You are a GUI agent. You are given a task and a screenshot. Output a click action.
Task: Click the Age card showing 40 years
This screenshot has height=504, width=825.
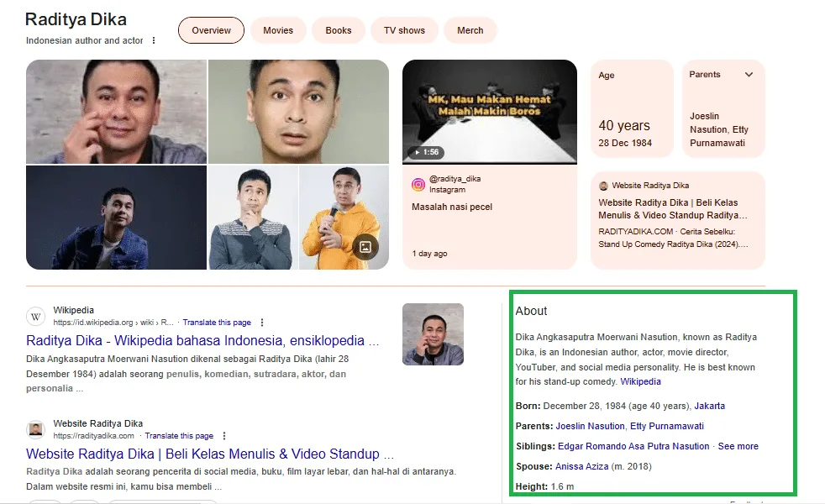click(632, 108)
